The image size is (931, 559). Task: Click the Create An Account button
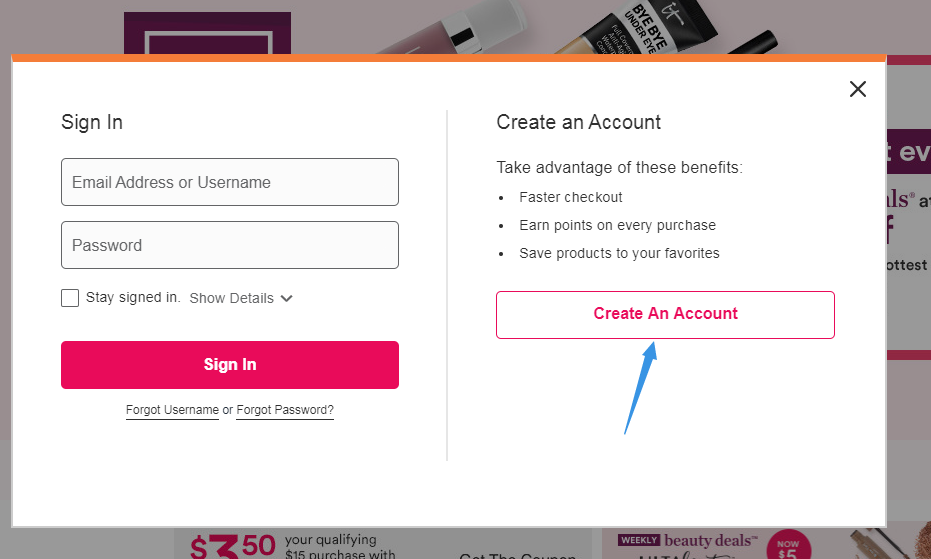[666, 315]
